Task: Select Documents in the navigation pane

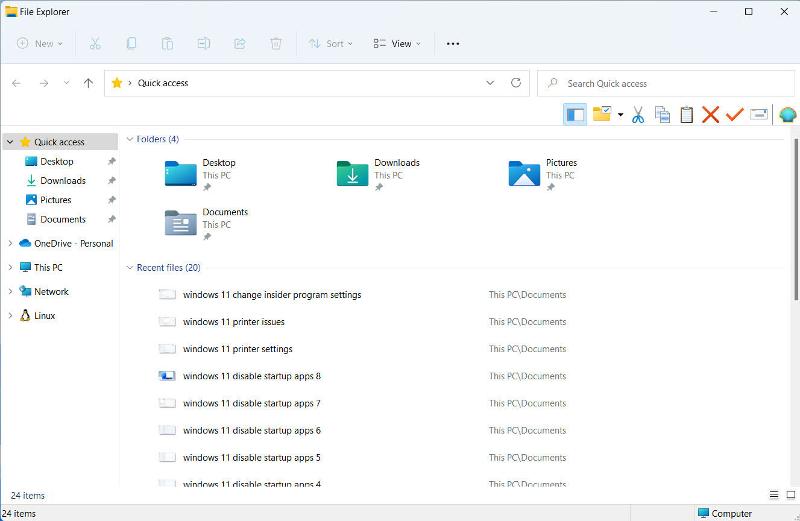Action: pyautogui.click(x=63, y=219)
